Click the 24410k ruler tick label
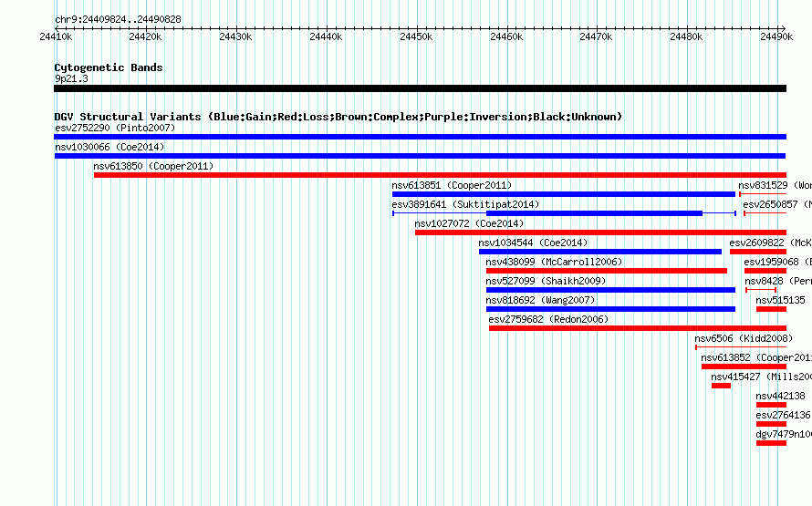 (56, 36)
